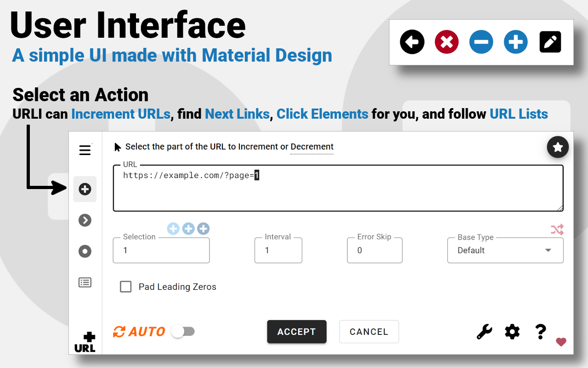Click the pencil edit icon in the toolbar
This screenshot has width=588, height=368.
(x=550, y=41)
